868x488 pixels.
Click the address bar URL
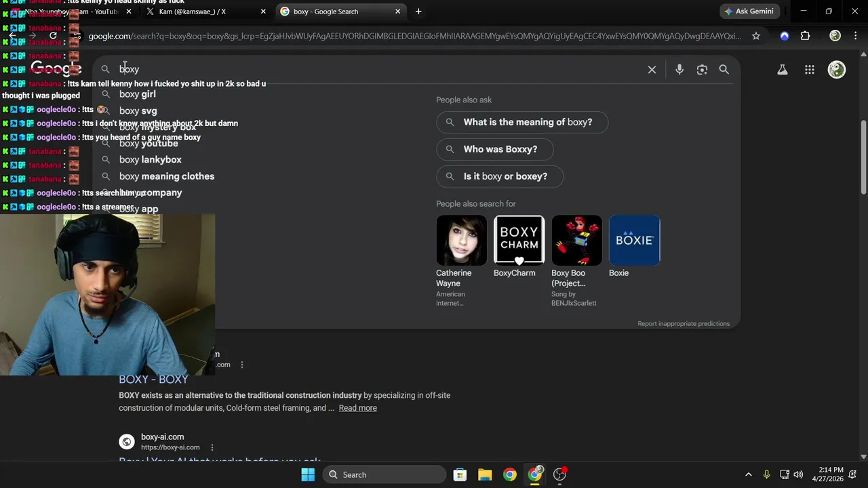tap(414, 36)
